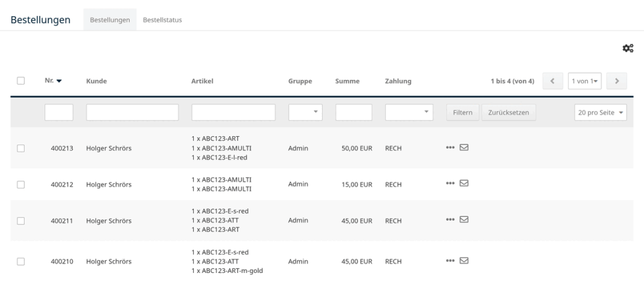Switch to the Bestellungen tab
Viewport: 644px width, 289px height.
point(109,20)
